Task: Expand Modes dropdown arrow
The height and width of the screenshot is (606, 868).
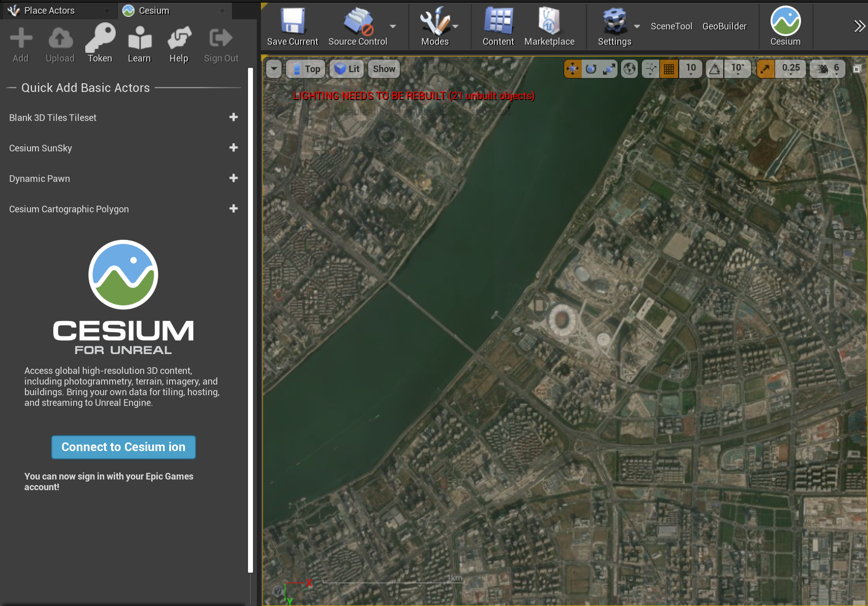Action: (455, 26)
